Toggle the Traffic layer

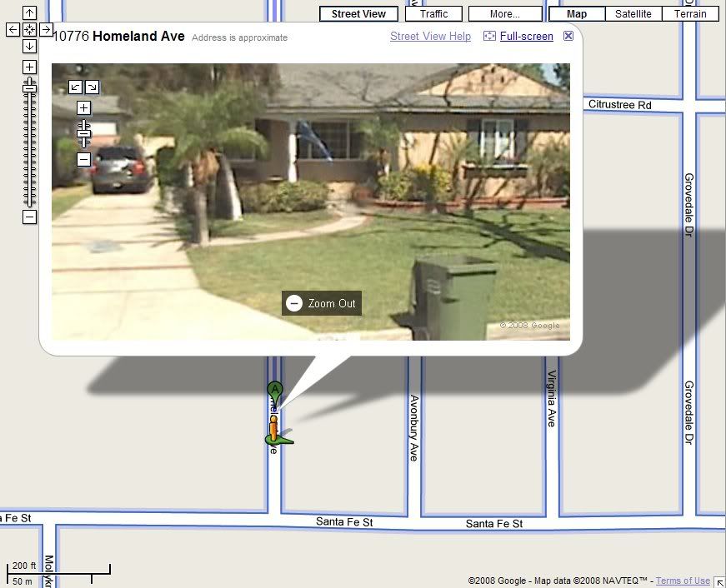click(x=433, y=13)
